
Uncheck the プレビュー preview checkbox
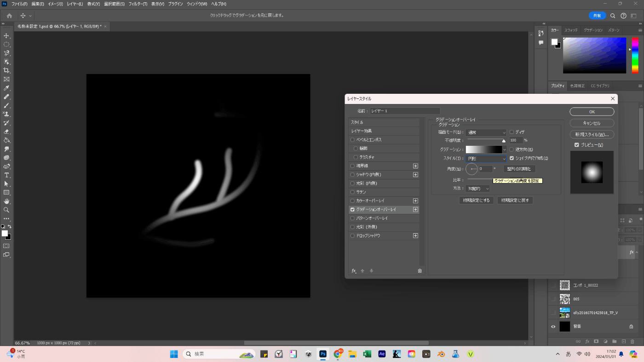(577, 145)
